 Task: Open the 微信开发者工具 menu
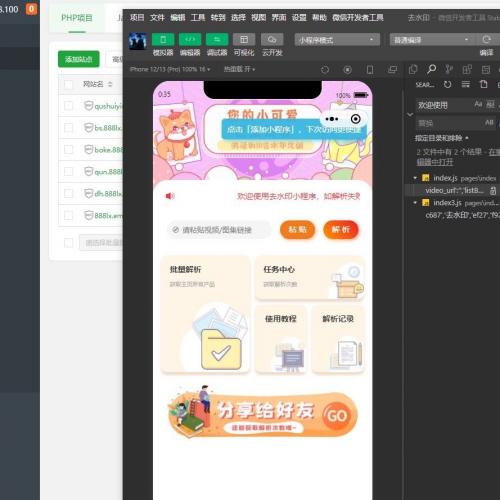358,17
